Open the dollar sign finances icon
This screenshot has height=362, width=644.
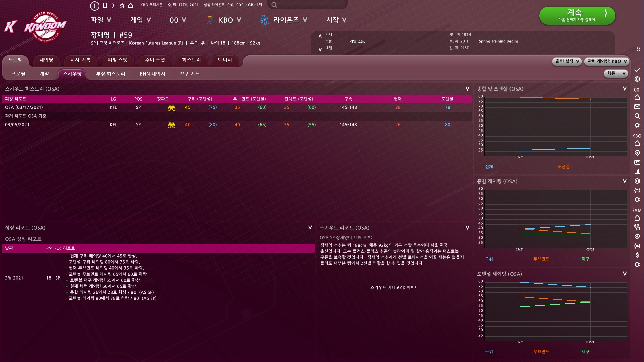click(x=637, y=255)
